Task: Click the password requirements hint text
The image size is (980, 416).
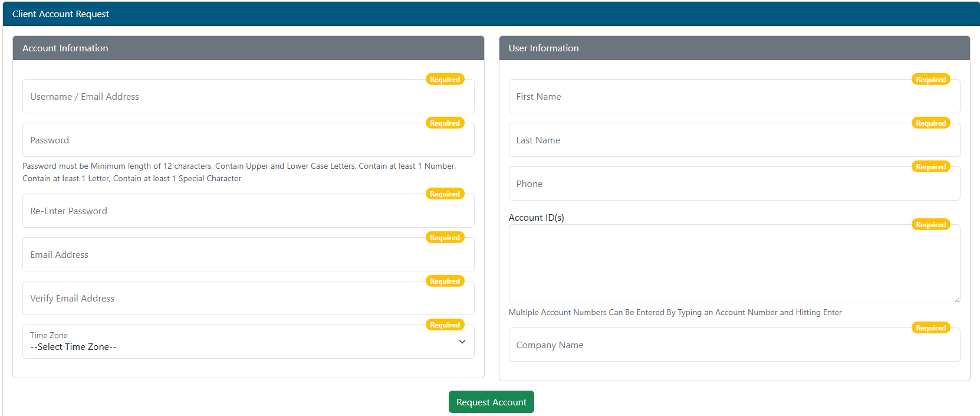Action: 239,172
